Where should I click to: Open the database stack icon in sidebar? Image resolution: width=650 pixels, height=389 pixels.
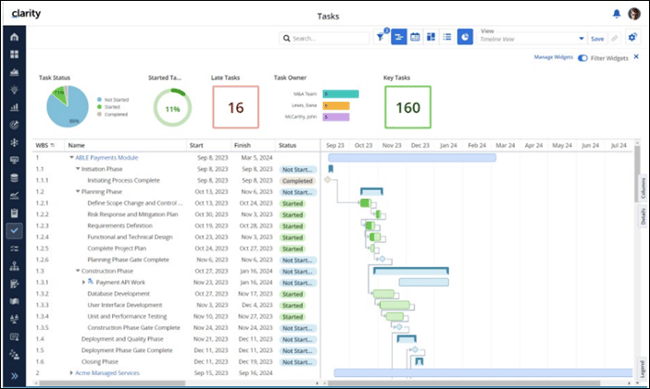pos(14,178)
